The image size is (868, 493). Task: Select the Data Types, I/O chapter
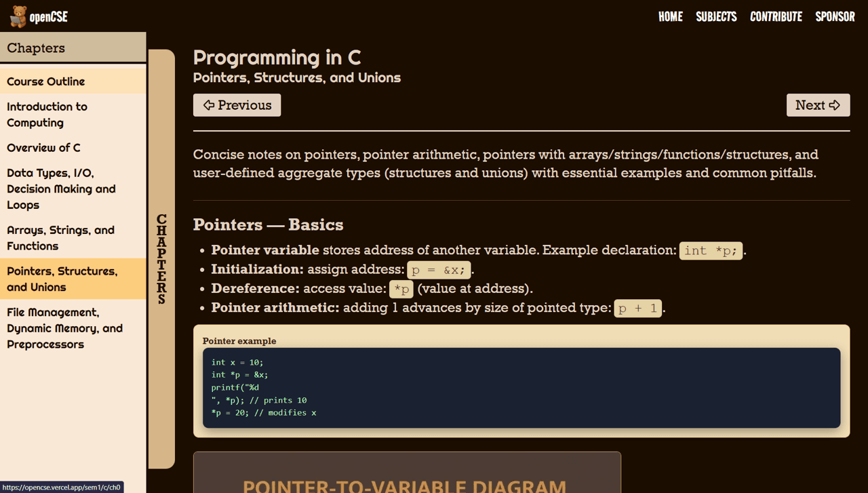pyautogui.click(x=60, y=189)
